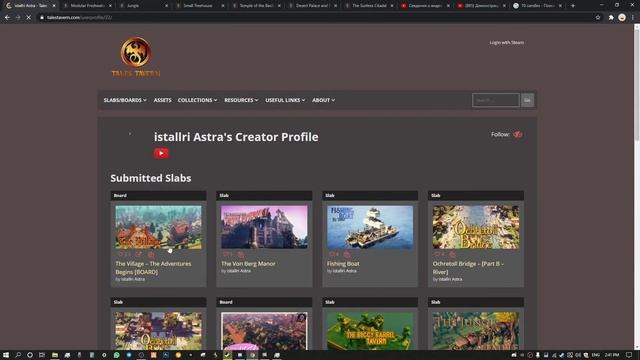640x360 pixels.
Task: Open the notification center icon
Action: point(629,355)
